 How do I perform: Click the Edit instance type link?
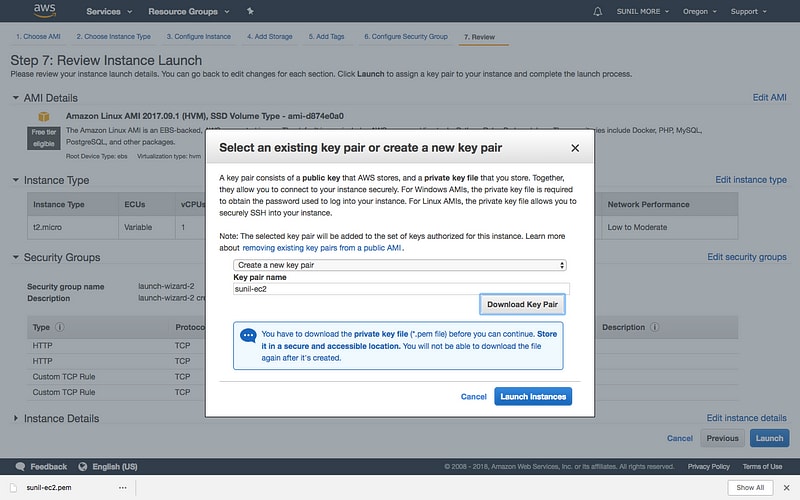pos(751,180)
